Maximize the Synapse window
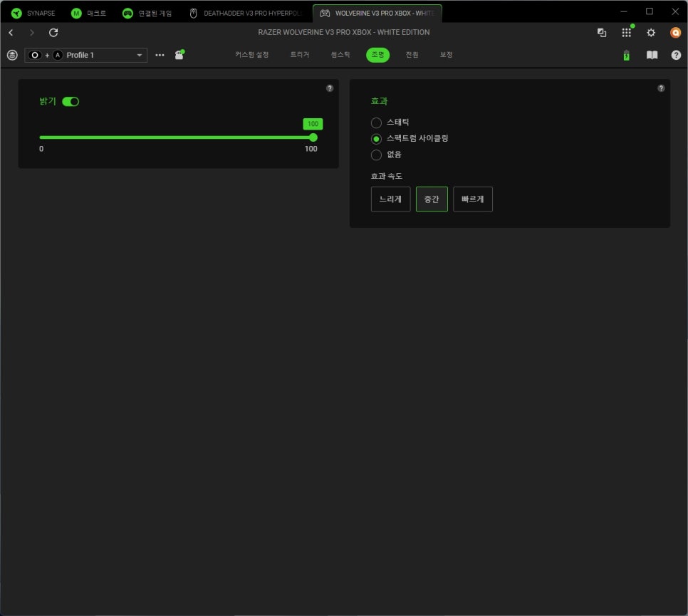Viewport: 688px width, 616px height. [650, 12]
